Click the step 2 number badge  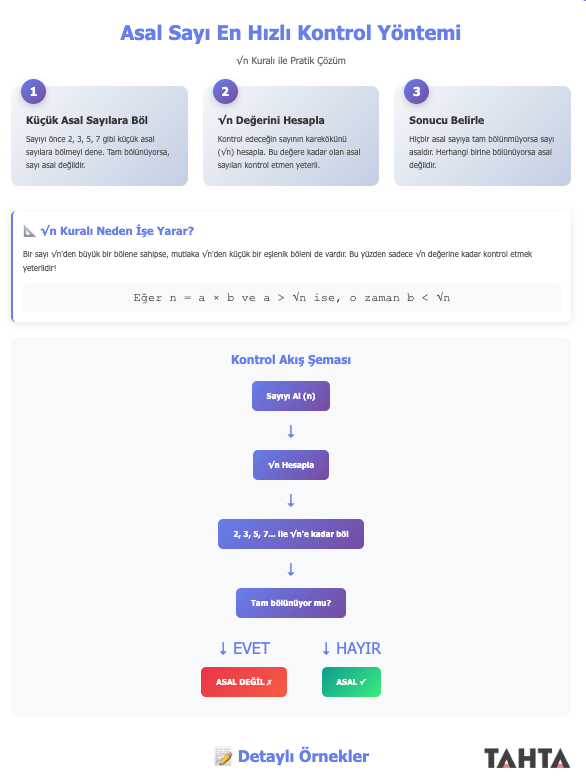225,92
